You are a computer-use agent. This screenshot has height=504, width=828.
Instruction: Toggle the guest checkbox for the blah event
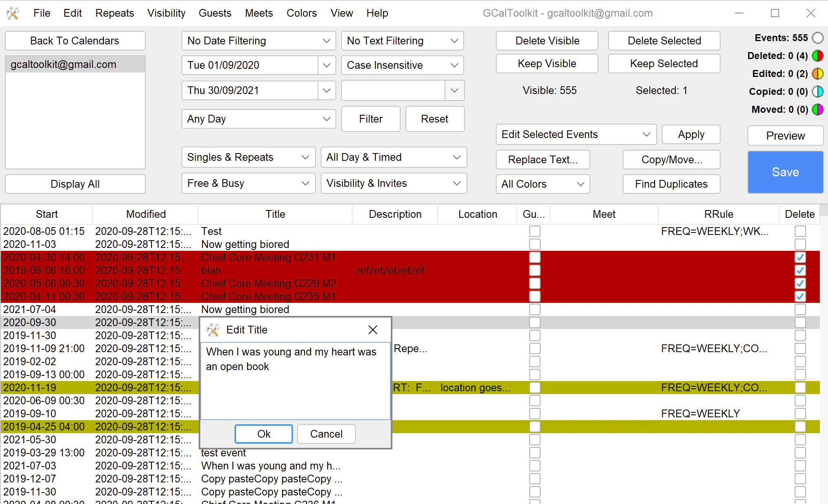(534, 270)
